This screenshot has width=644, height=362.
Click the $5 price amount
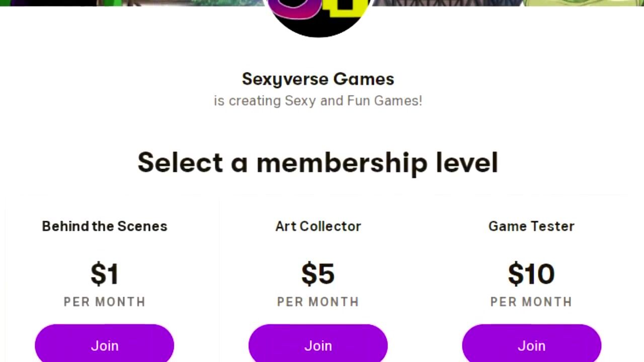tap(318, 274)
